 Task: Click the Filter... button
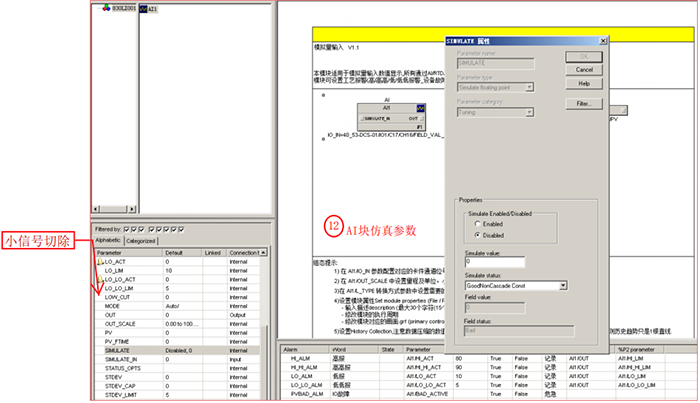tap(585, 104)
